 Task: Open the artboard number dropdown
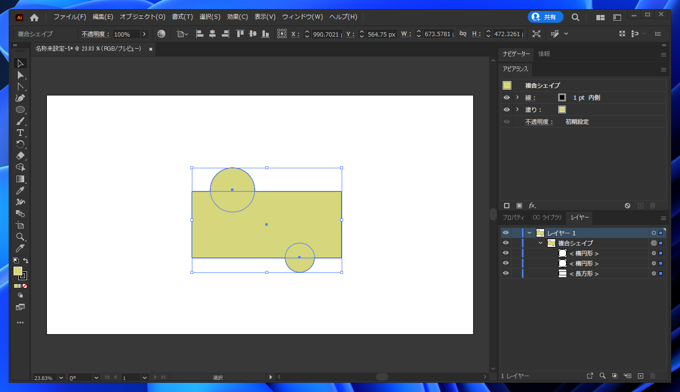(144, 378)
